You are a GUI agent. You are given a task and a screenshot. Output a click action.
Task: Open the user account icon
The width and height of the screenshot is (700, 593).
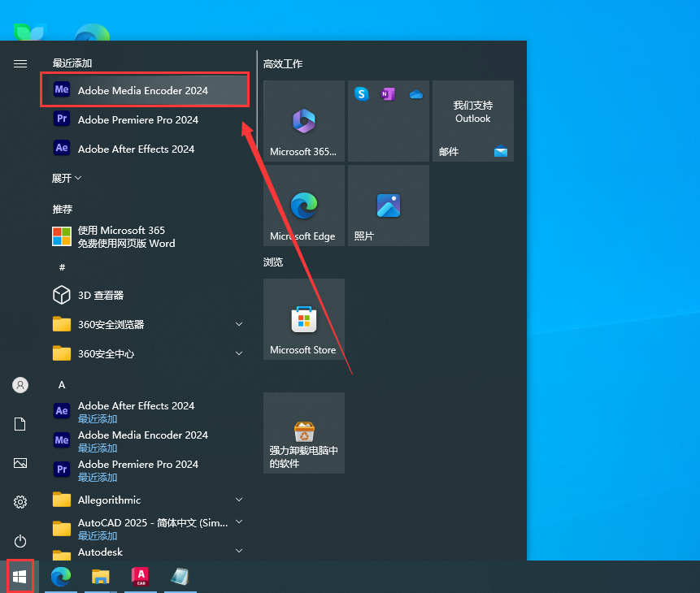(x=20, y=384)
